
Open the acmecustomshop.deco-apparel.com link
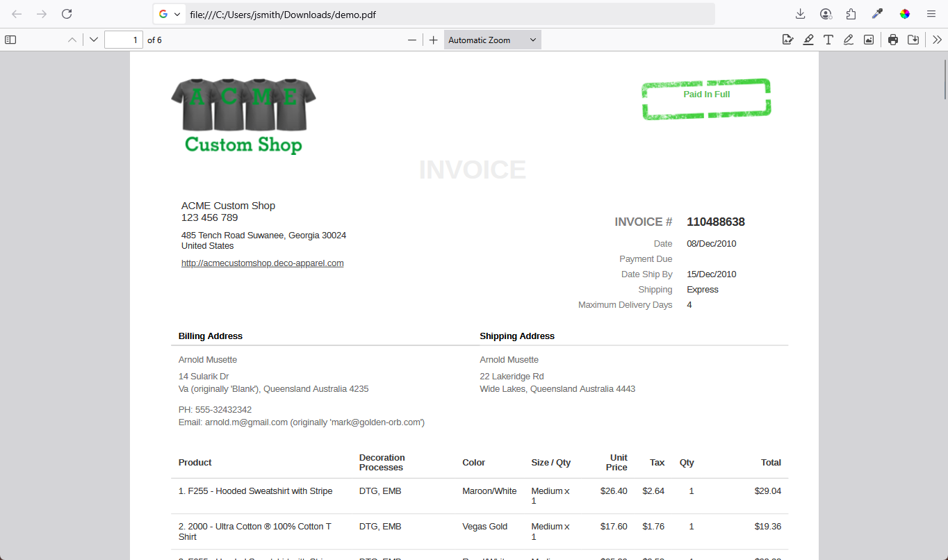[x=262, y=263]
